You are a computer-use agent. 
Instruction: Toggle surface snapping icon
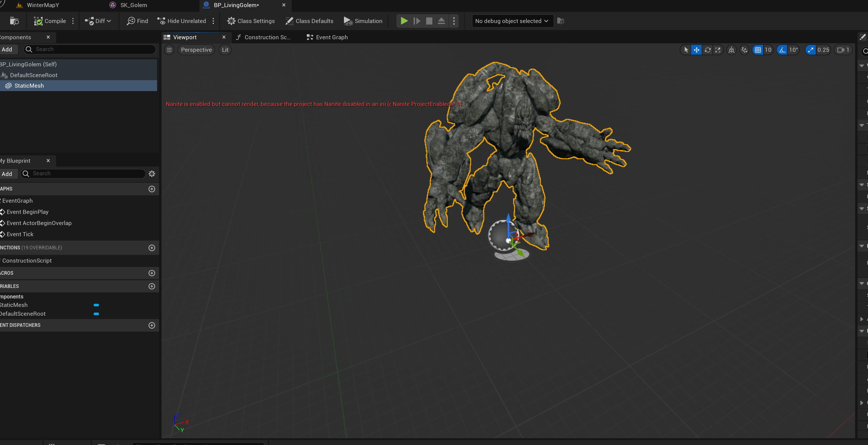[x=744, y=50]
